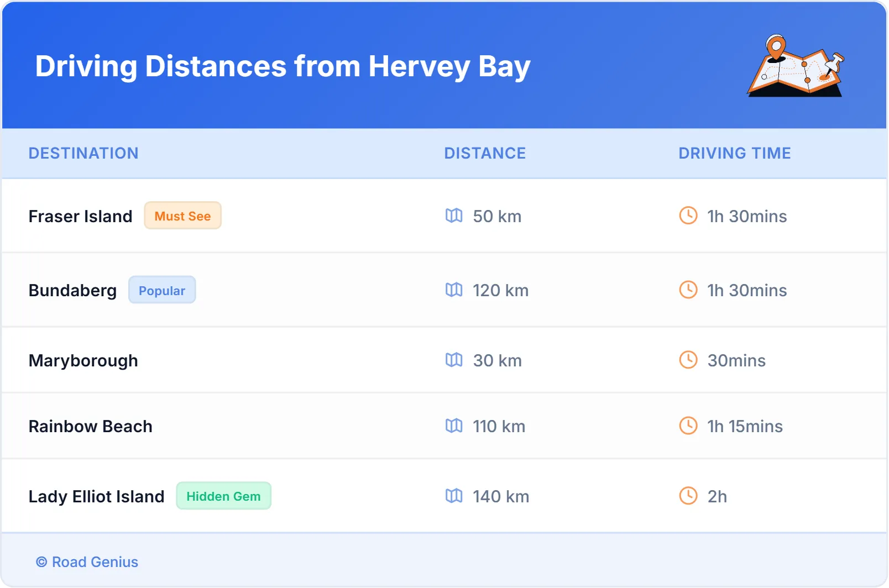This screenshot has width=889, height=588.
Task: Select the Bundaberg destination name
Action: [73, 291]
